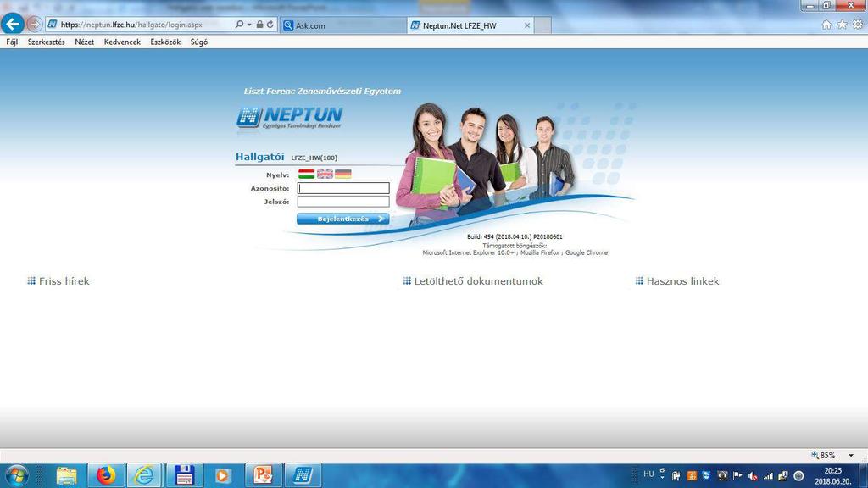
Task: Click the muted volume tray icon
Action: click(753, 476)
